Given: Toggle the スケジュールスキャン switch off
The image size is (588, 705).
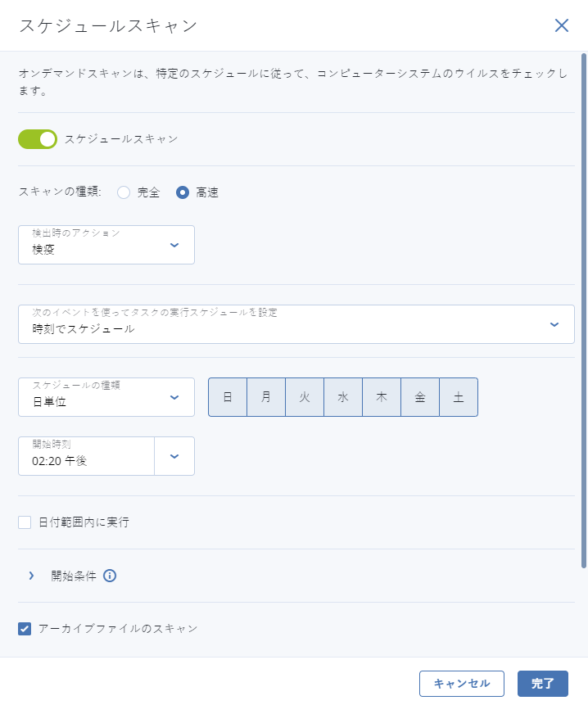Looking at the screenshot, I should coord(38,139).
